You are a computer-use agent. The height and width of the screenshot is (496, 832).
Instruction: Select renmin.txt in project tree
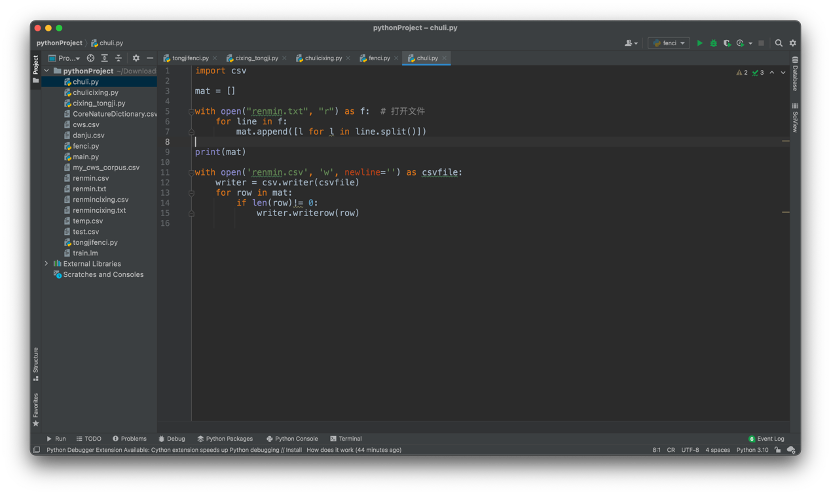coord(85,189)
